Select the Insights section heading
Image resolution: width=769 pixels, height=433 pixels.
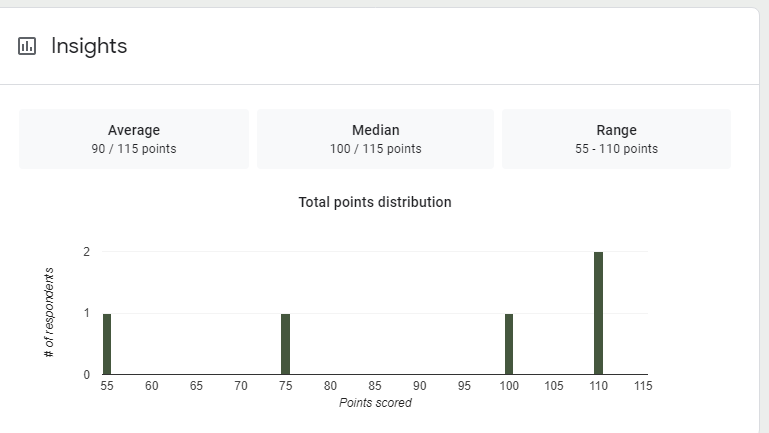click(x=89, y=46)
